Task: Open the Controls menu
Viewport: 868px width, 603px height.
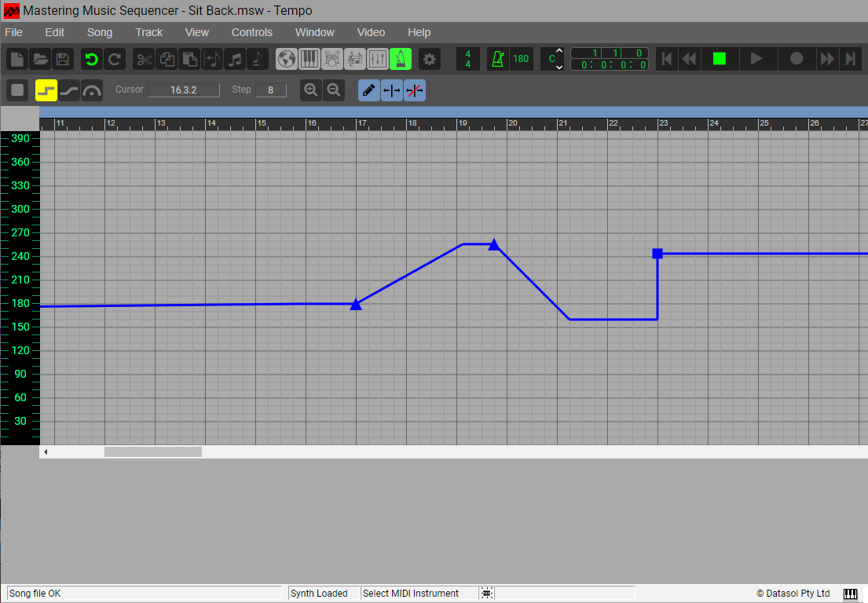Action: tap(251, 32)
